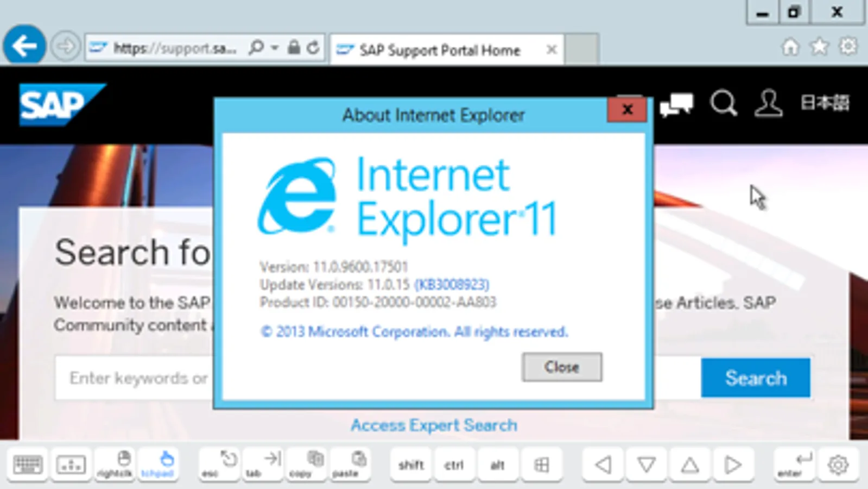This screenshot has width=868, height=489.
Task: Tap the right arrow key button
Action: (733, 465)
